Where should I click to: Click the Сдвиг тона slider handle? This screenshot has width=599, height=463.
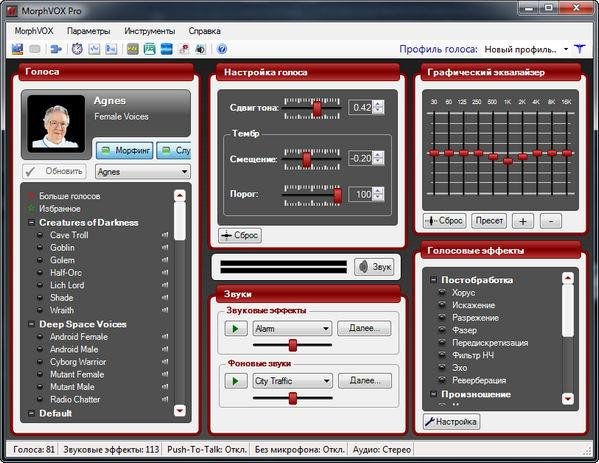(x=317, y=108)
